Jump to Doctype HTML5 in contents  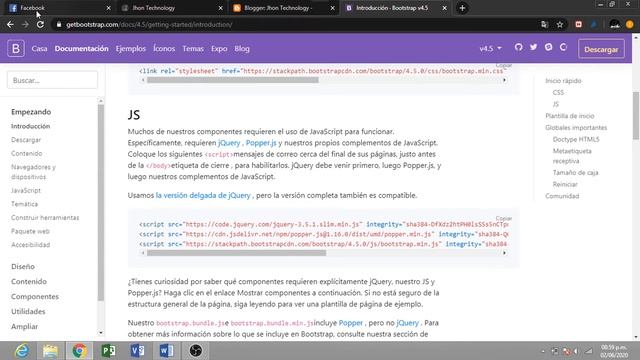[x=576, y=139]
